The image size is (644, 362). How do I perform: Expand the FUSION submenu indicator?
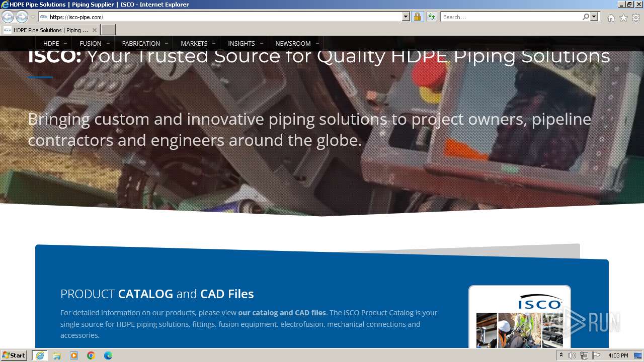tap(108, 43)
